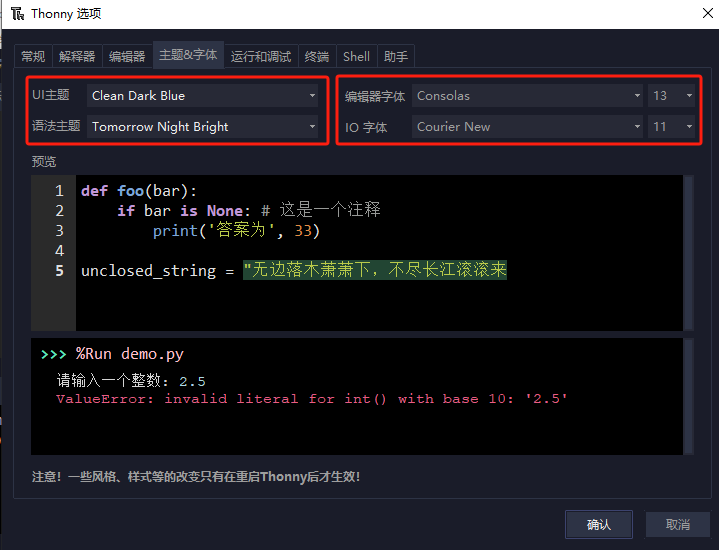Open the 助手 tab
Image resolution: width=719 pixels, height=550 pixels.
[396, 56]
